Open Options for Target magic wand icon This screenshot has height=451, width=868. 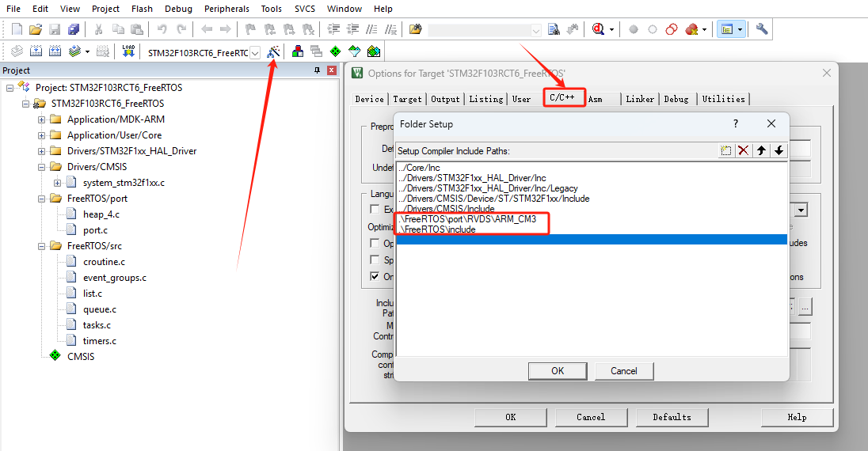[273, 52]
